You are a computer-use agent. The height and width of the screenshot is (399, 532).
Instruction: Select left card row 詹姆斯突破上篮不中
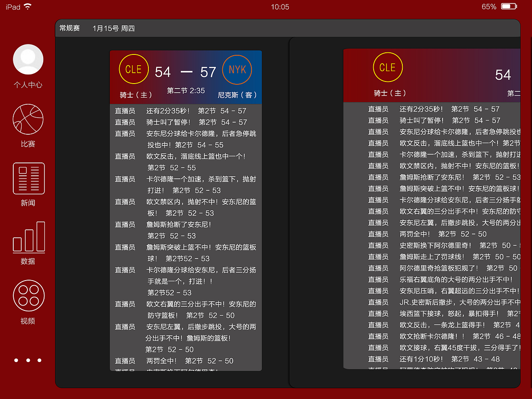(x=186, y=253)
